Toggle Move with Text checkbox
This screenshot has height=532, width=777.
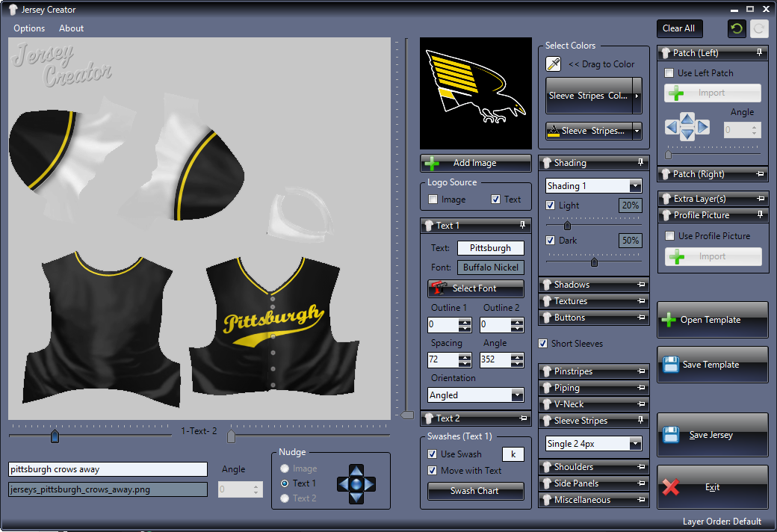coord(432,471)
